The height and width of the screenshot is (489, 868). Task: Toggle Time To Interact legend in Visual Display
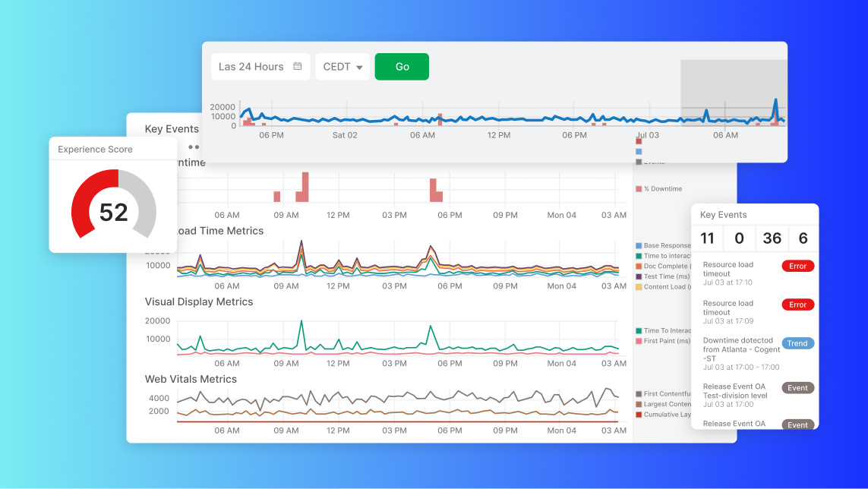pyautogui.click(x=639, y=330)
